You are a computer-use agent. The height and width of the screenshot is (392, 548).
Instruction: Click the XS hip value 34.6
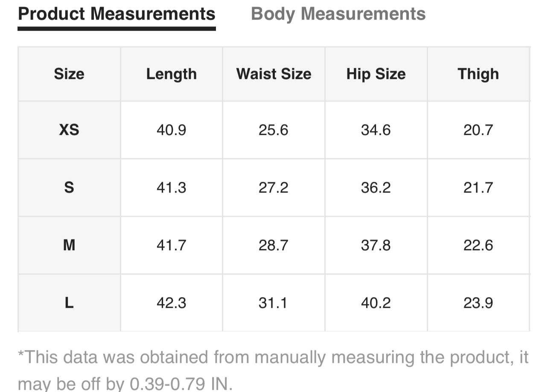coord(376,130)
